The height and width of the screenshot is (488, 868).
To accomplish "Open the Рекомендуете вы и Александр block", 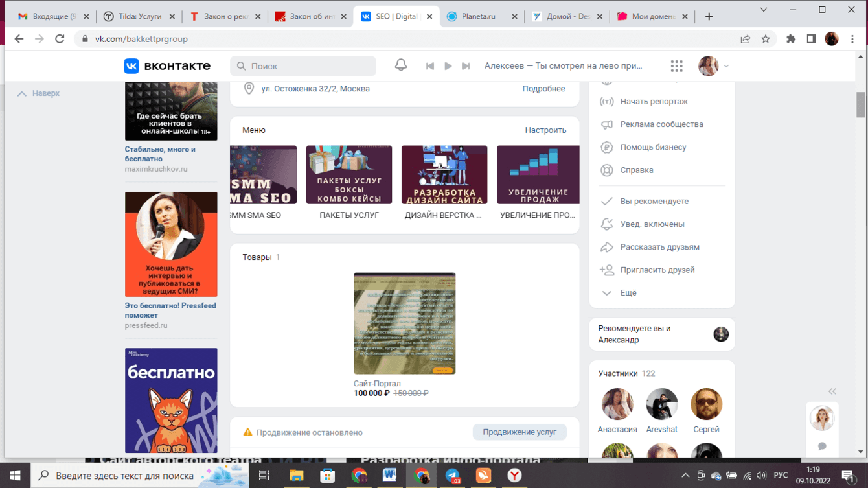I will coord(662,334).
